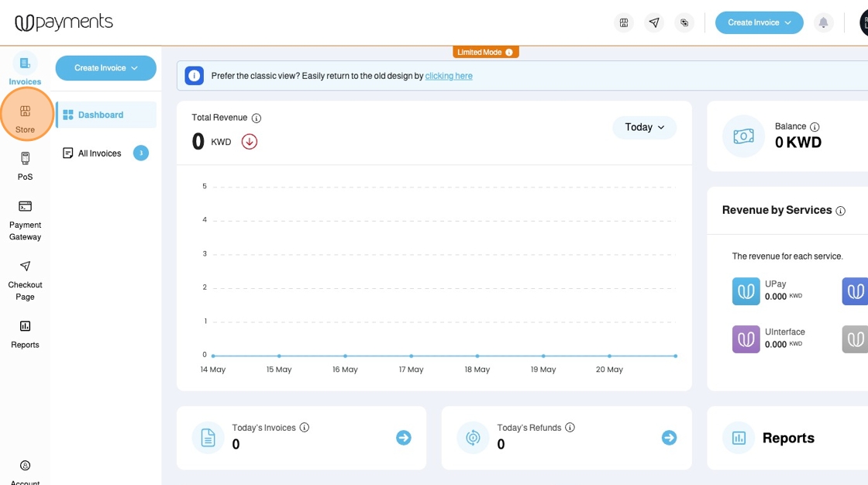The image size is (868, 485).
Task: Open All Invoices menu item
Action: [105, 153]
